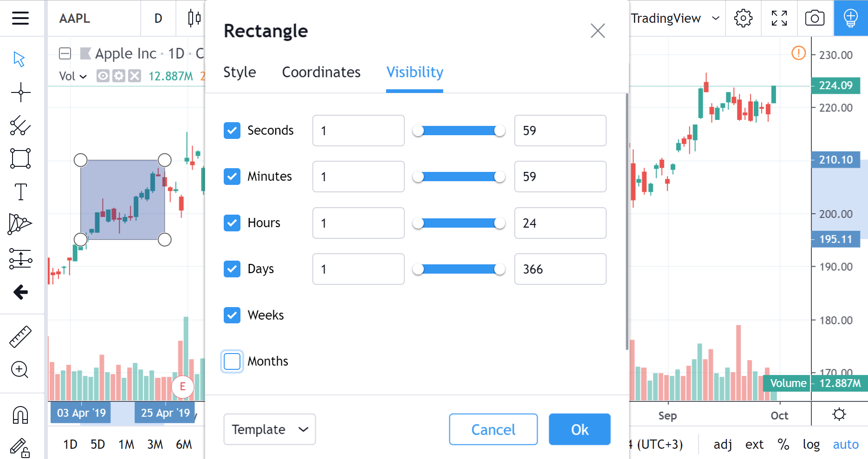868x459 pixels.
Task: Confirm changes with the Ok button
Action: [x=579, y=429]
